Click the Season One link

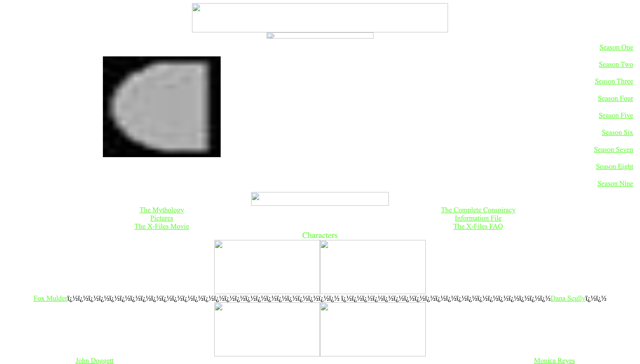(x=616, y=47)
